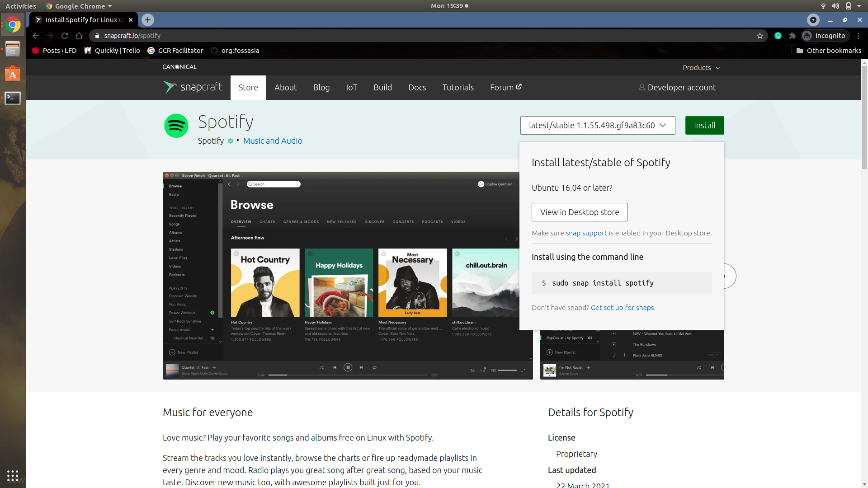Click the snapcraft bird logo
The width and height of the screenshot is (868, 488).
tap(170, 87)
